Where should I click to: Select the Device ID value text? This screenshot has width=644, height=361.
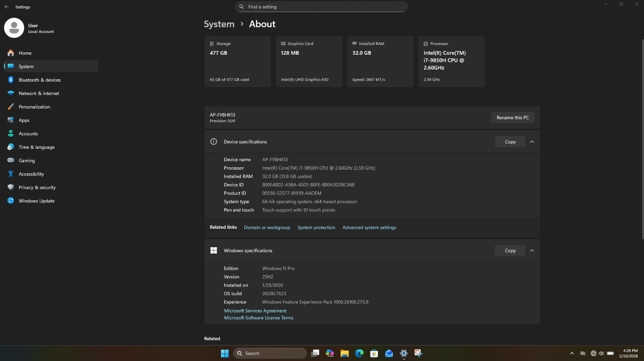(x=308, y=185)
